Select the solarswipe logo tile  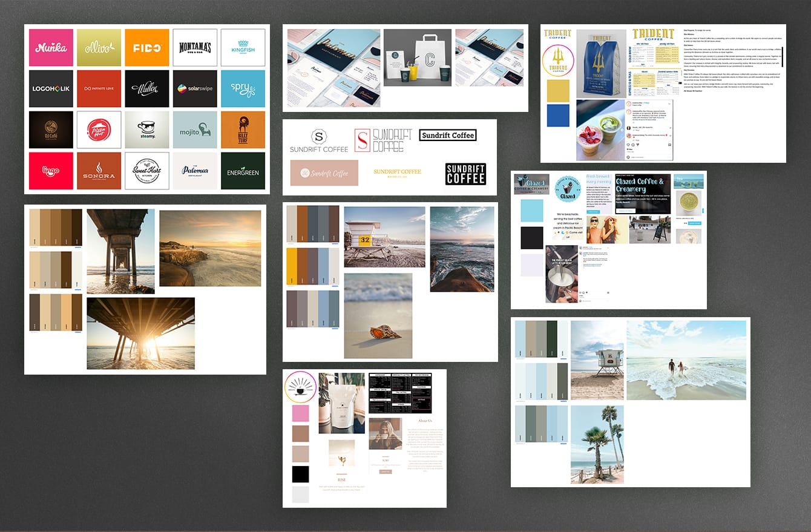(195, 89)
